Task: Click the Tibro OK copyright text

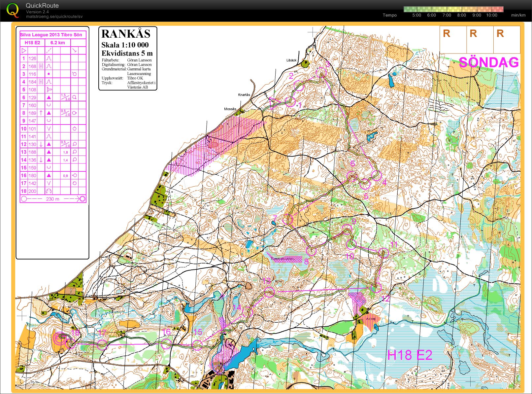Action: 135,78
